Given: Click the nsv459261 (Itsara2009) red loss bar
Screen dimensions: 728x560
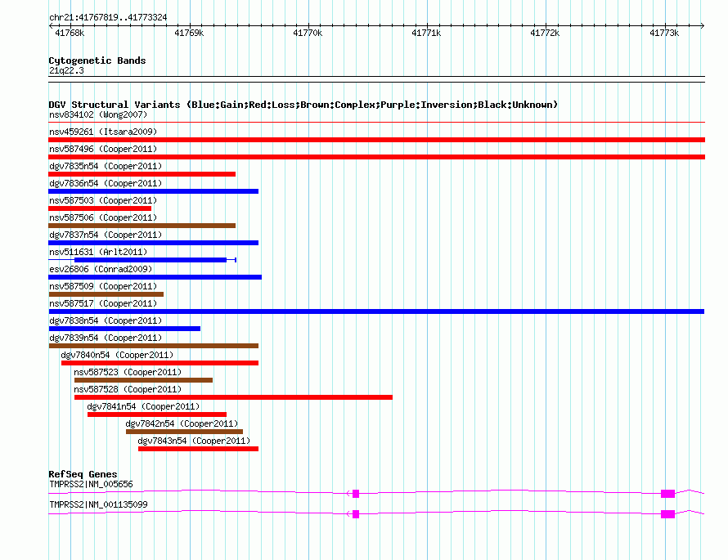Looking at the screenshot, I should click(376, 140).
